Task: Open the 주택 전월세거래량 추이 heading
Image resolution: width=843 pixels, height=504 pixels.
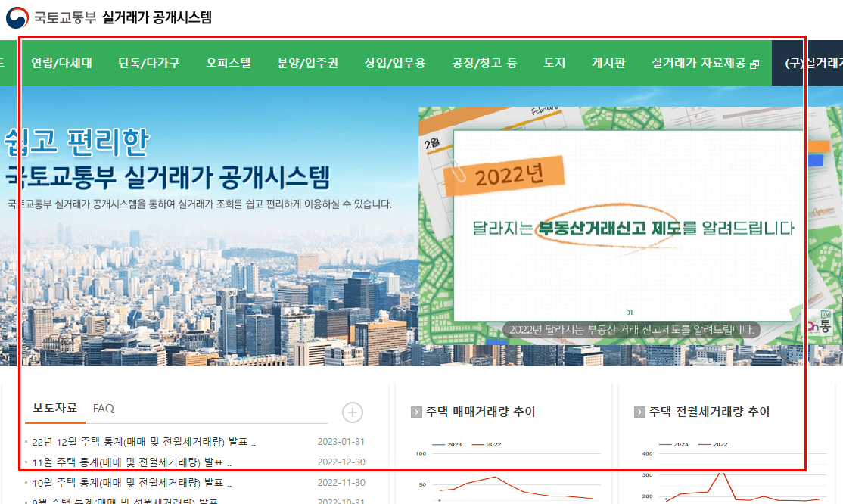Action: [710, 412]
